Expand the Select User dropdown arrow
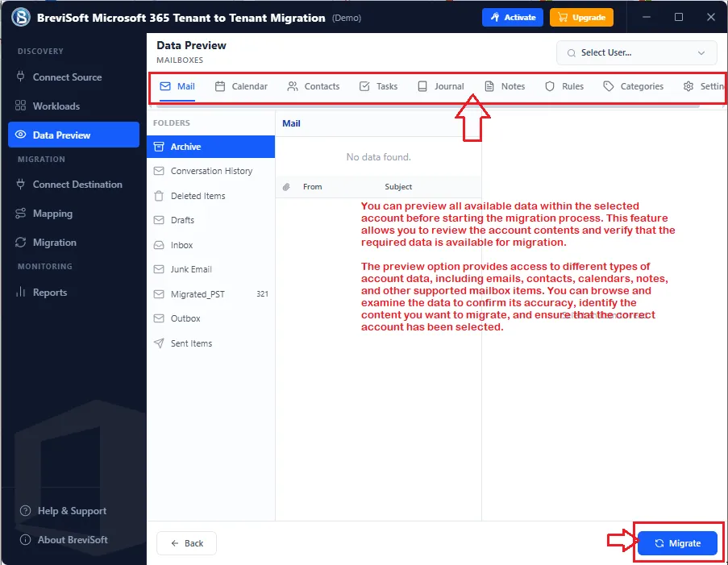This screenshot has width=728, height=565. 701,53
